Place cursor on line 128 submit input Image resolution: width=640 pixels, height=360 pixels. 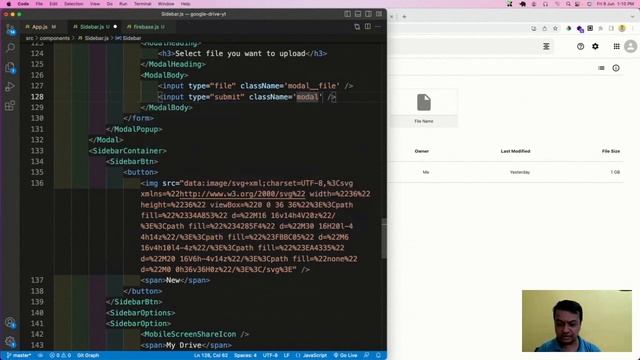[x=247, y=97]
